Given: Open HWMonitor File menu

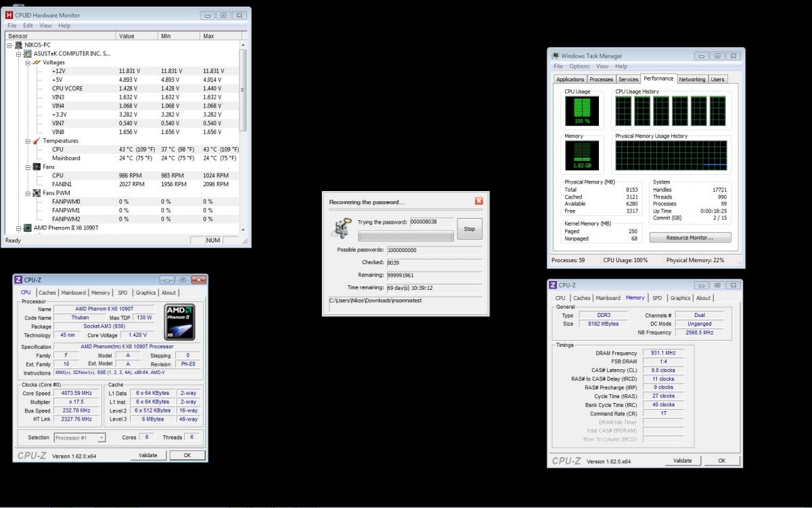Looking at the screenshot, I should coord(12,26).
